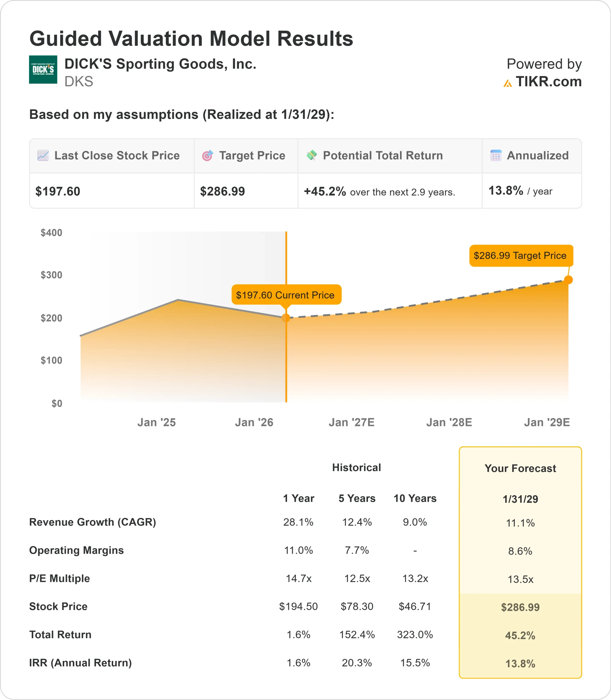
Task: Click the DKS ticker symbol
Action: [x=79, y=82]
